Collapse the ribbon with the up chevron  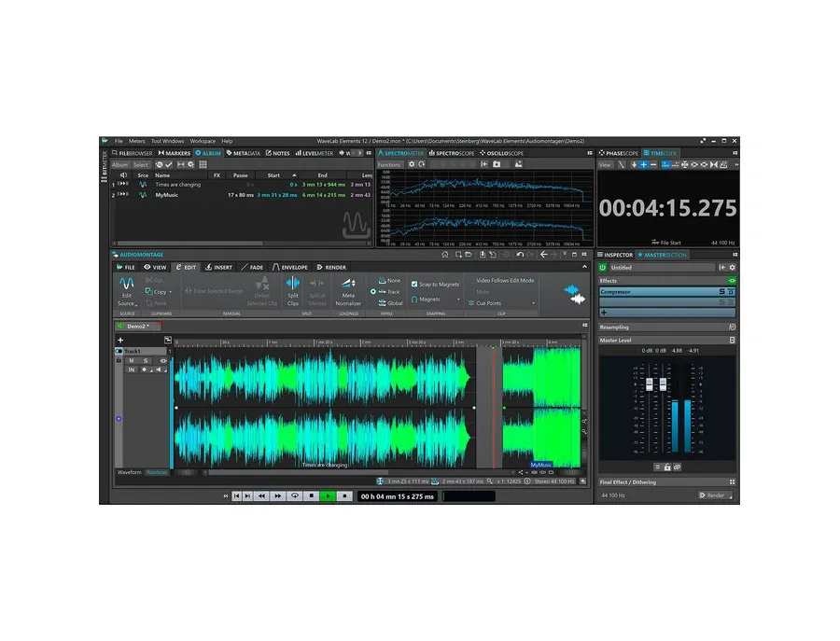[584, 267]
